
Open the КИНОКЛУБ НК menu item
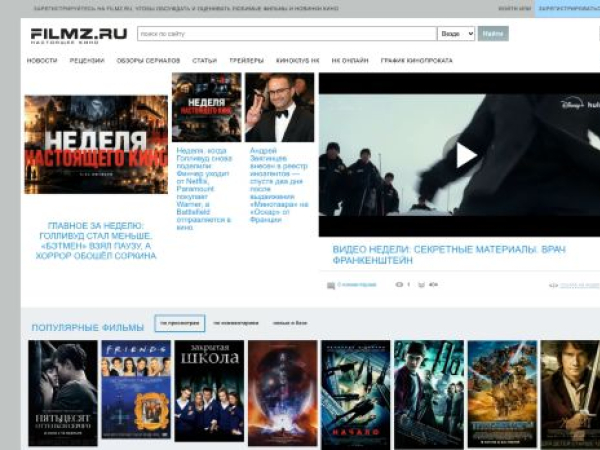tap(298, 60)
